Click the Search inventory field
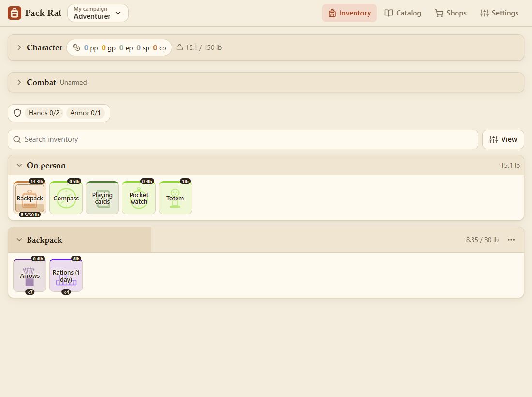Viewport: 532px width, 397px height. click(243, 139)
